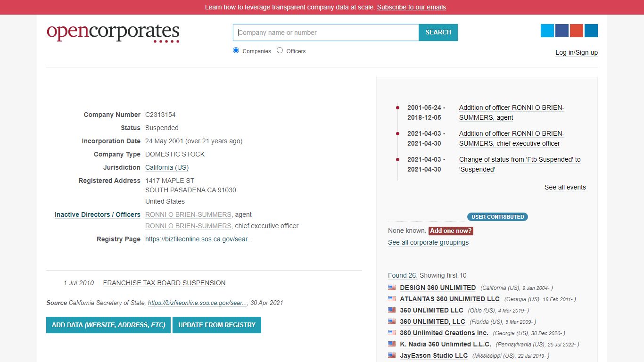Click company number C2313154
The image size is (644, 362).
click(160, 115)
